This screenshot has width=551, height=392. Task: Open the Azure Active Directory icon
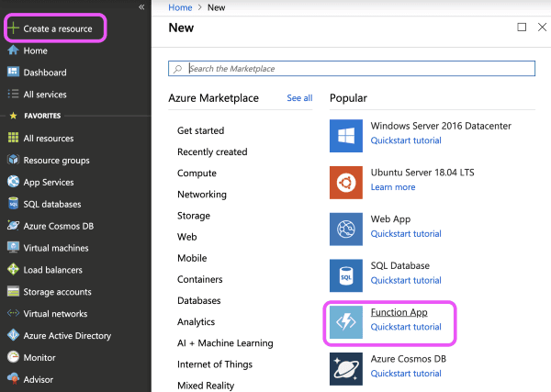point(13,335)
